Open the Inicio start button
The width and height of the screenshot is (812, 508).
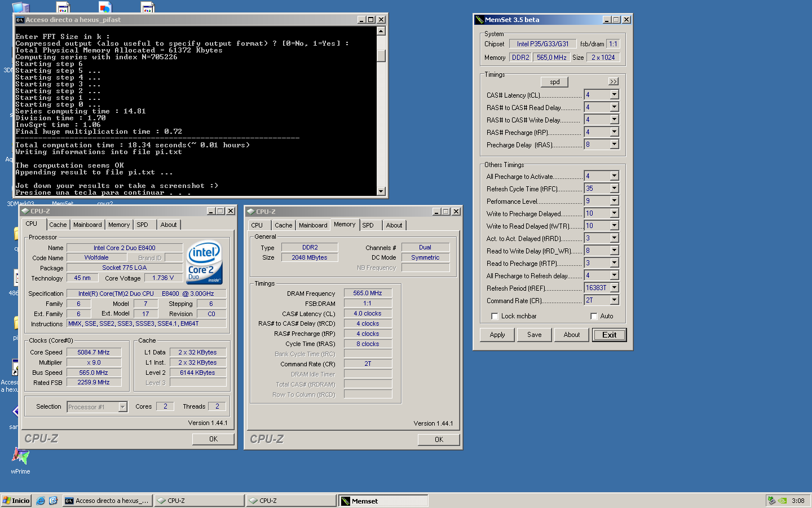[16, 501]
